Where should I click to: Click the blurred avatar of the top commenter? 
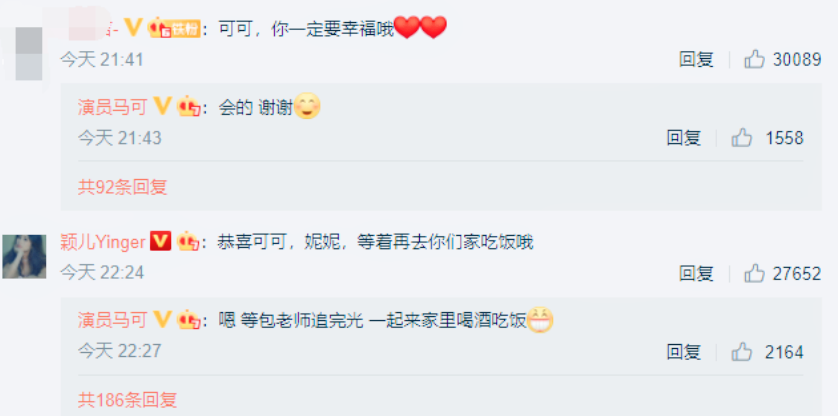(29, 54)
